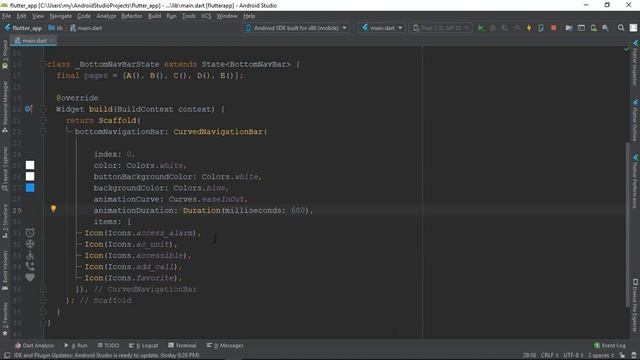The image size is (640, 360).
Task: Click the blue swatch for backgroundColor
Action: click(x=30, y=188)
